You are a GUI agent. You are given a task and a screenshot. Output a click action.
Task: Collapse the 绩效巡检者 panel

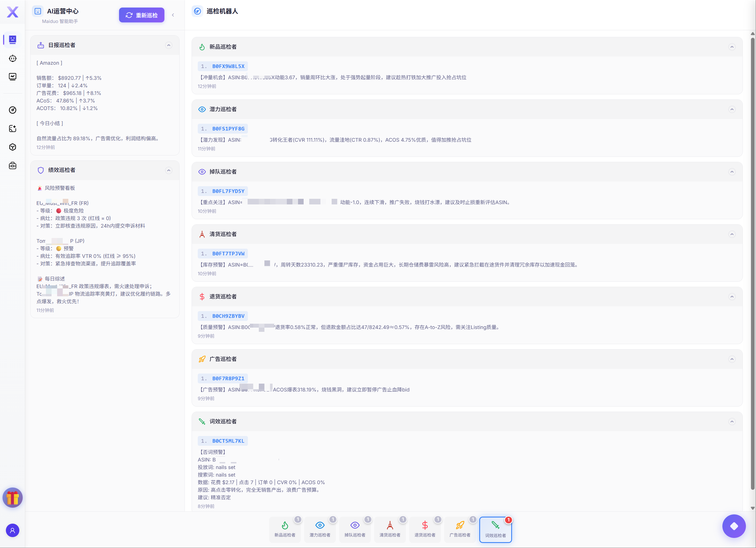169,170
